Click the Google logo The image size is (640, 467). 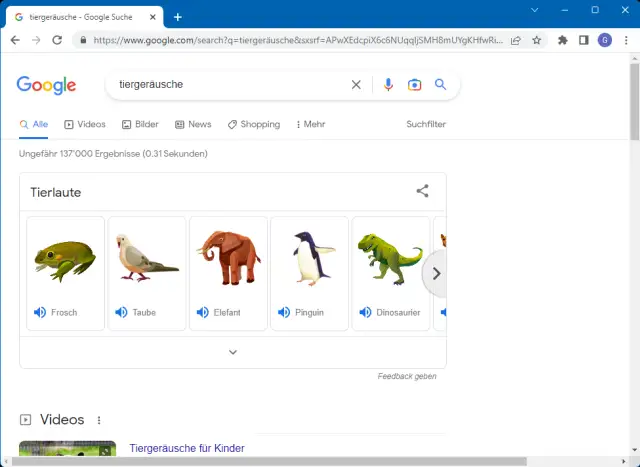click(x=46, y=85)
